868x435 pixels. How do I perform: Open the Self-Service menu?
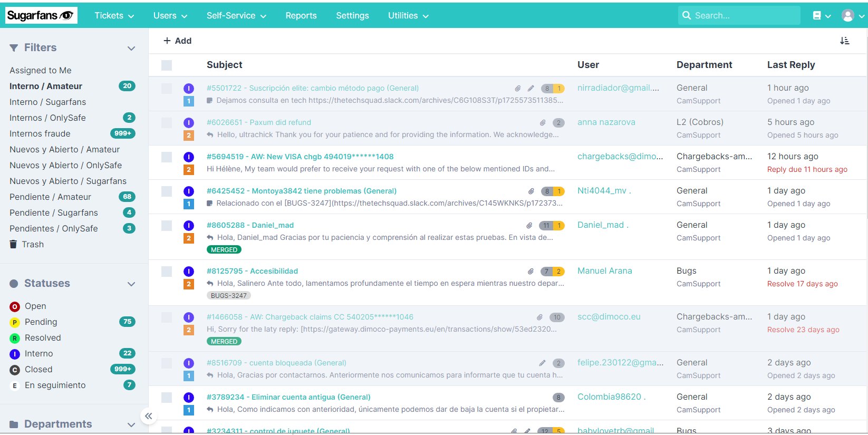click(236, 16)
